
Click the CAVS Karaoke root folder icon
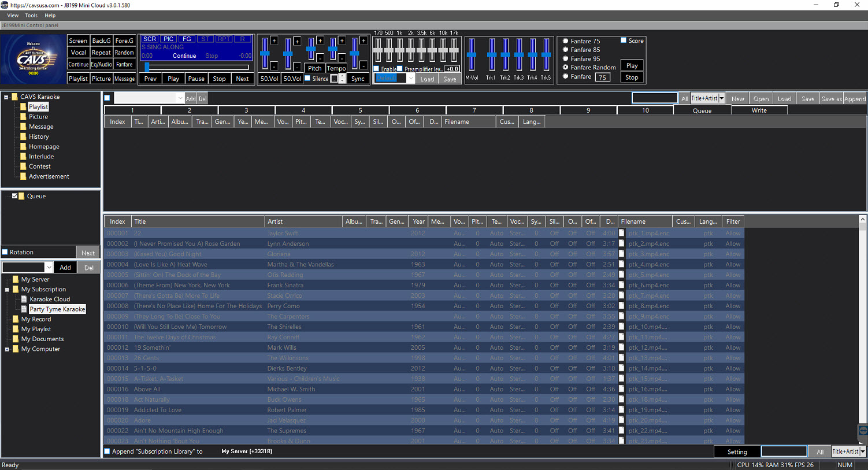coord(14,97)
